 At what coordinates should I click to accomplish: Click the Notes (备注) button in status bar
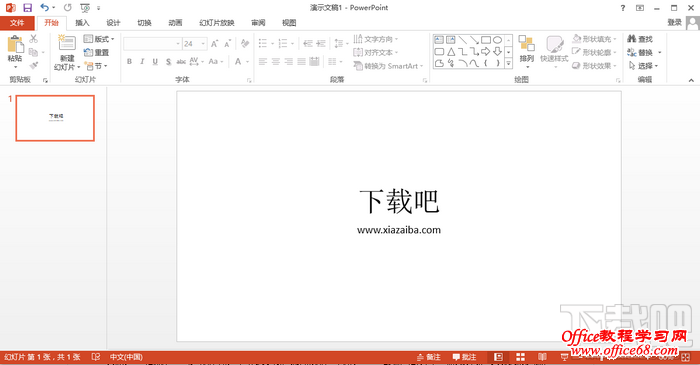click(429, 357)
